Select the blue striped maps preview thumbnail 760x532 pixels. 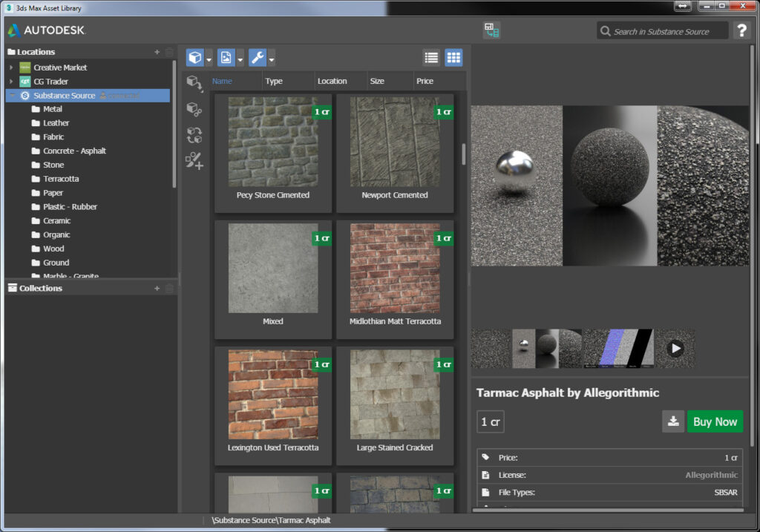pos(618,349)
